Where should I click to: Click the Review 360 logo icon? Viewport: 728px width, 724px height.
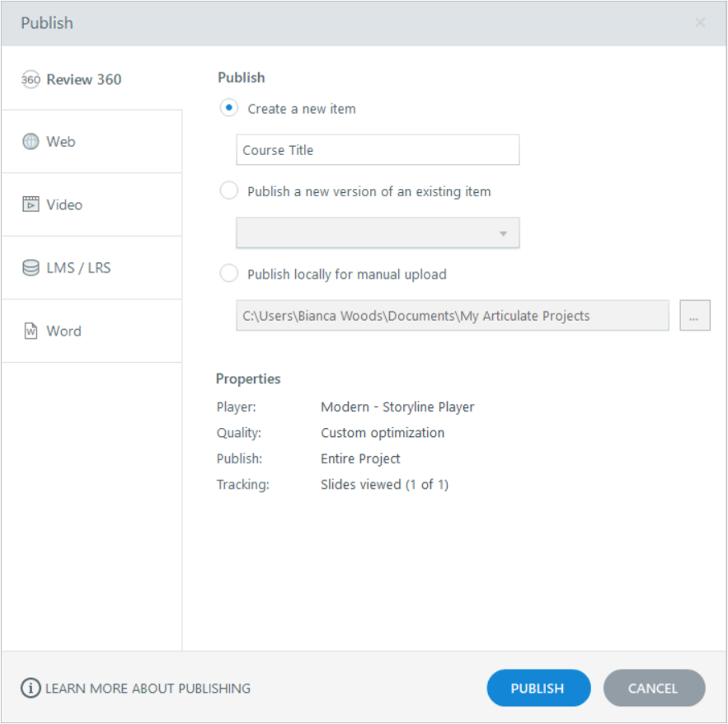pyautogui.click(x=31, y=80)
